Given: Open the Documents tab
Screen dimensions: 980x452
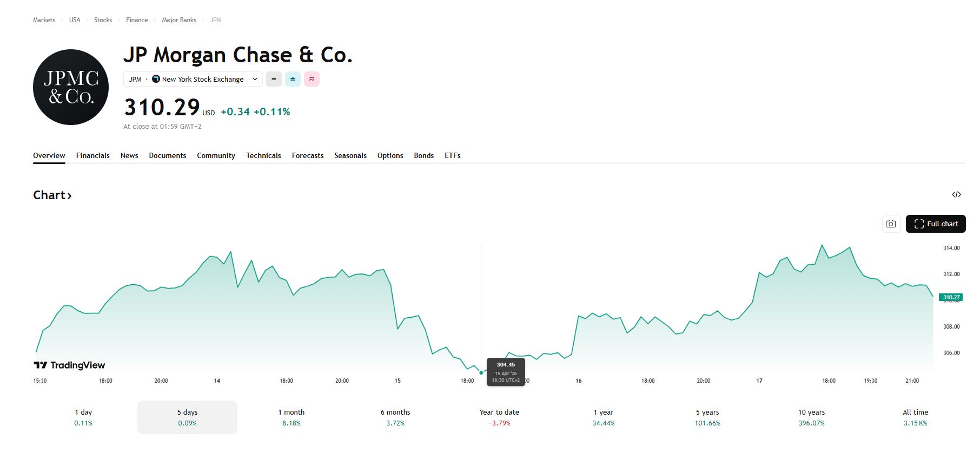Looking at the screenshot, I should pos(168,155).
